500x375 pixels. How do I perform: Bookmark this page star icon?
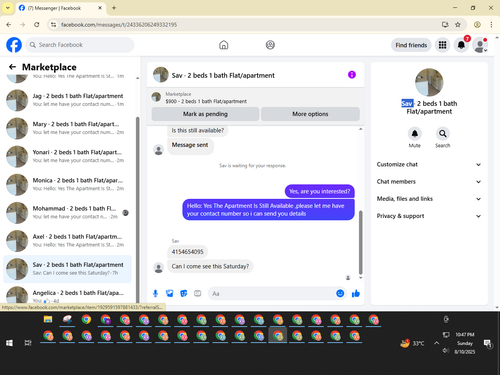coord(458,24)
